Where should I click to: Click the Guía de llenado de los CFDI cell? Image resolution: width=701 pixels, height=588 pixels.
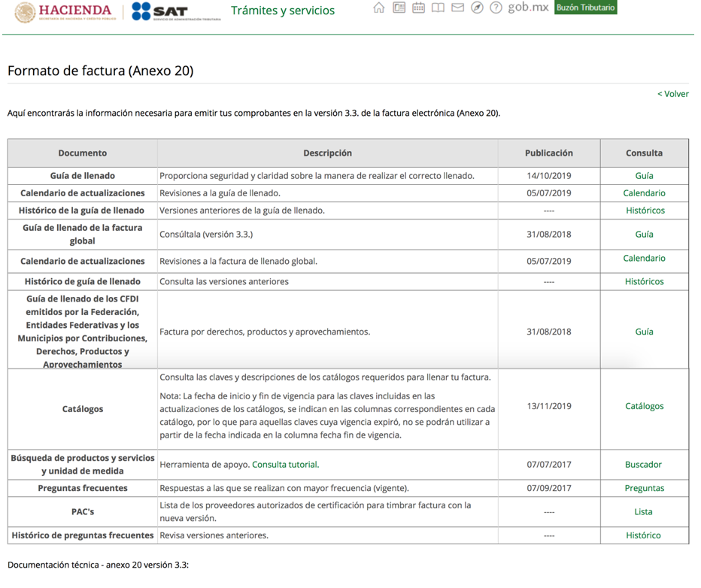(83, 332)
